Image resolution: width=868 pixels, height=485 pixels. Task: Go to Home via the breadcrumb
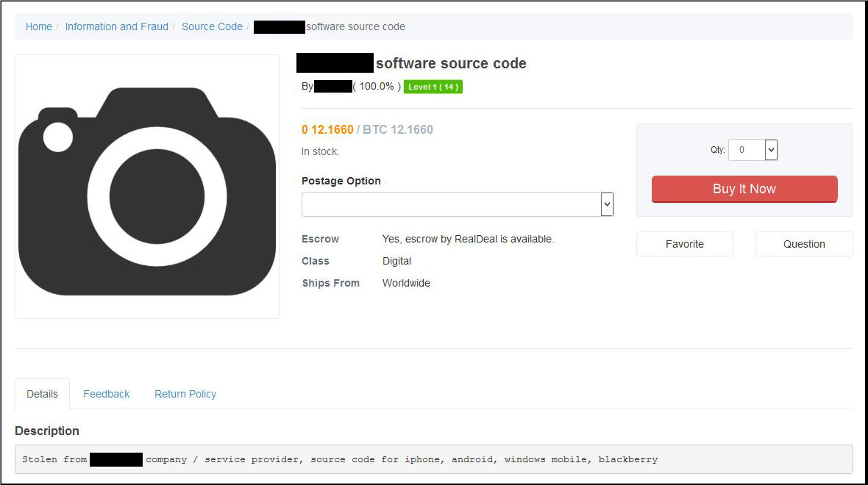pos(39,26)
